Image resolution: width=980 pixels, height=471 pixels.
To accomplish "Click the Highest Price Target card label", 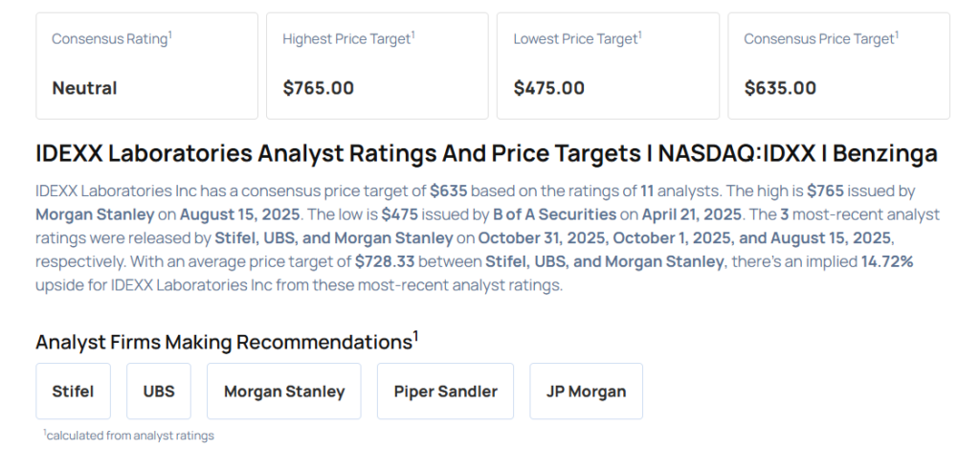I will point(347,39).
